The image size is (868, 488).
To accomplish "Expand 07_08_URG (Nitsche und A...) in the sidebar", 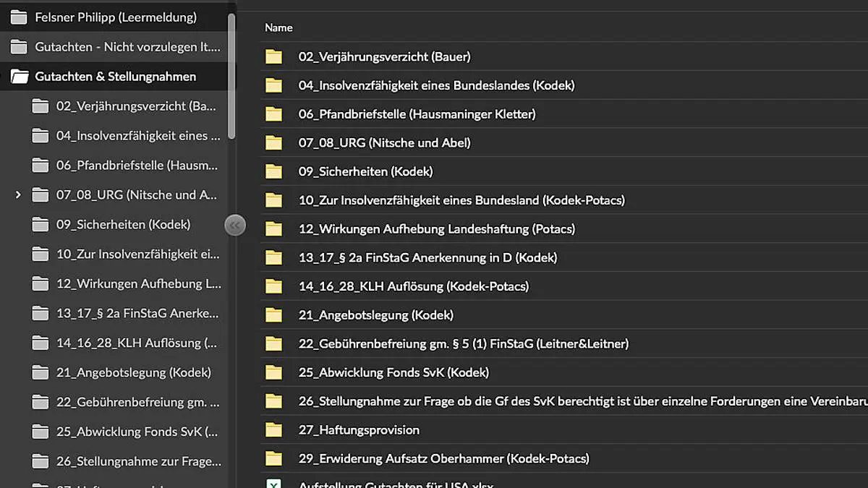I will 17,194.
